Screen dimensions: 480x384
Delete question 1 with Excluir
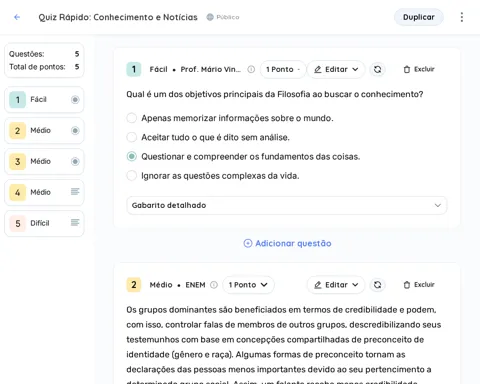pyautogui.click(x=419, y=69)
